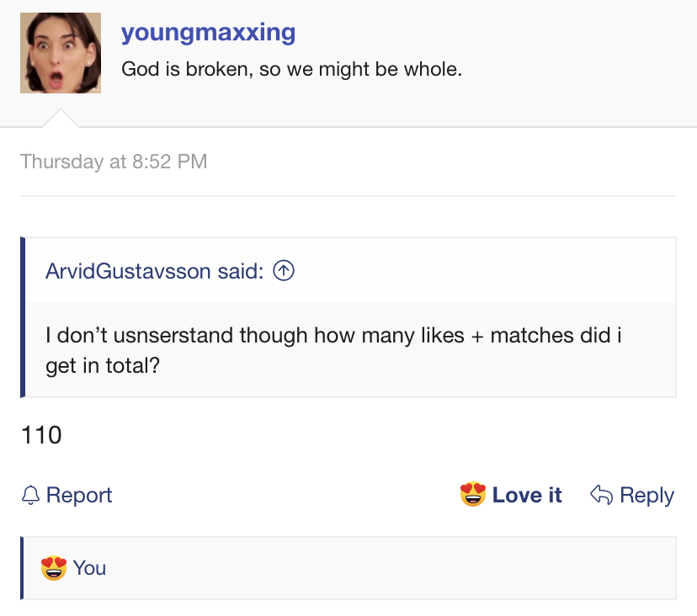This screenshot has width=697, height=616.
Task: Toggle the Love it reaction label
Action: [x=527, y=495]
